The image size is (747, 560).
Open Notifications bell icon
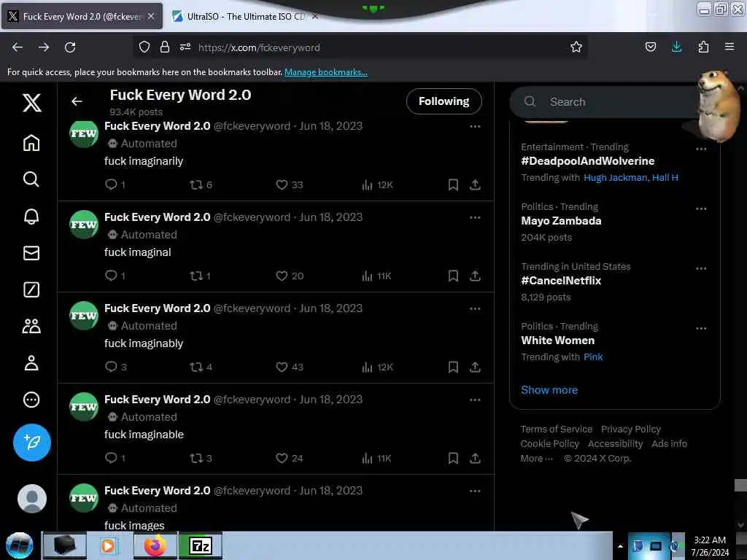(31, 216)
